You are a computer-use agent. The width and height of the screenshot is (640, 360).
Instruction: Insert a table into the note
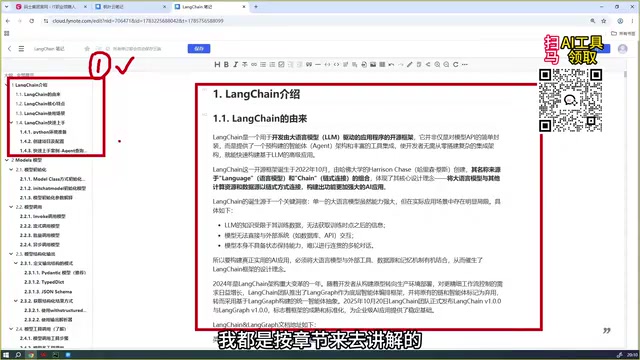pyautogui.click(x=382, y=64)
